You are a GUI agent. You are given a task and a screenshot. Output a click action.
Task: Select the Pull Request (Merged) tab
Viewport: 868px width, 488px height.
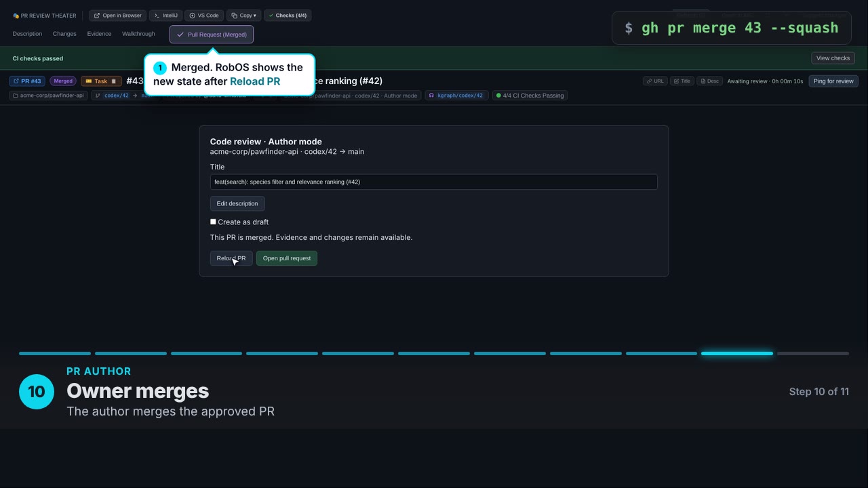(x=212, y=35)
